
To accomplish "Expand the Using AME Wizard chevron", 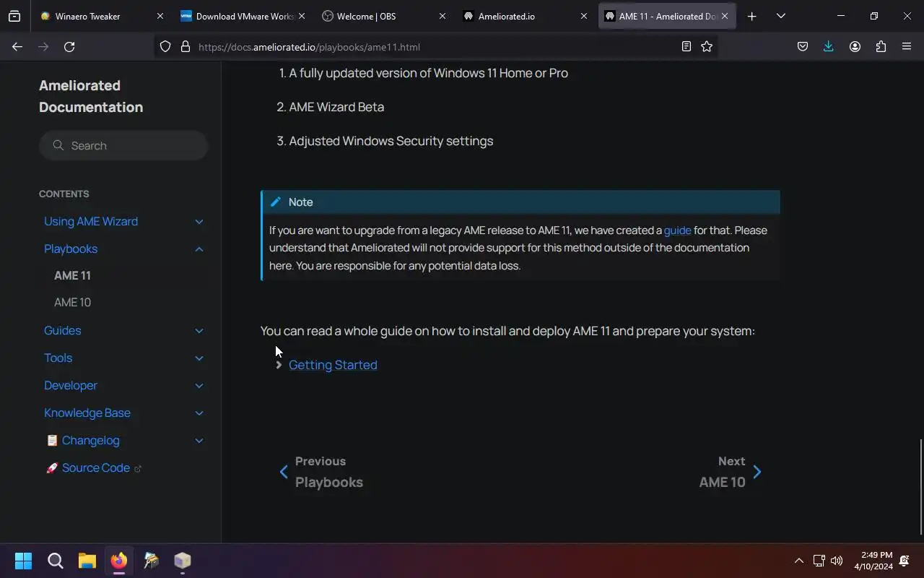I will [199, 222].
